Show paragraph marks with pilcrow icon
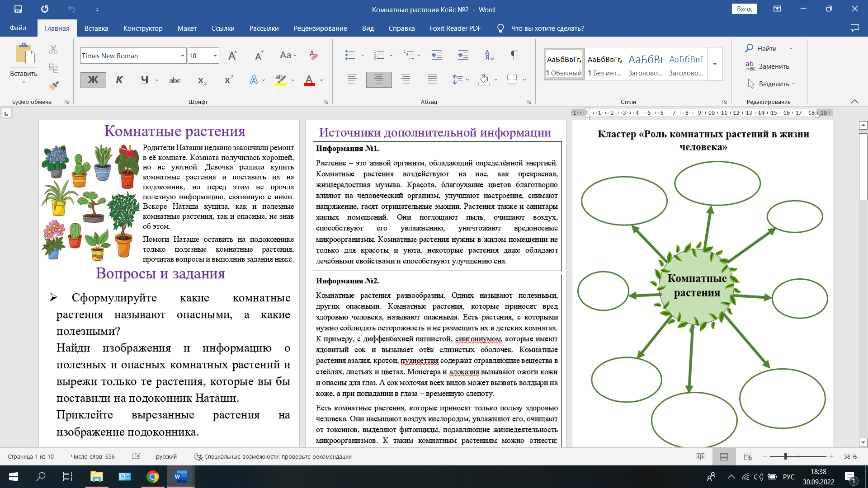 point(514,55)
